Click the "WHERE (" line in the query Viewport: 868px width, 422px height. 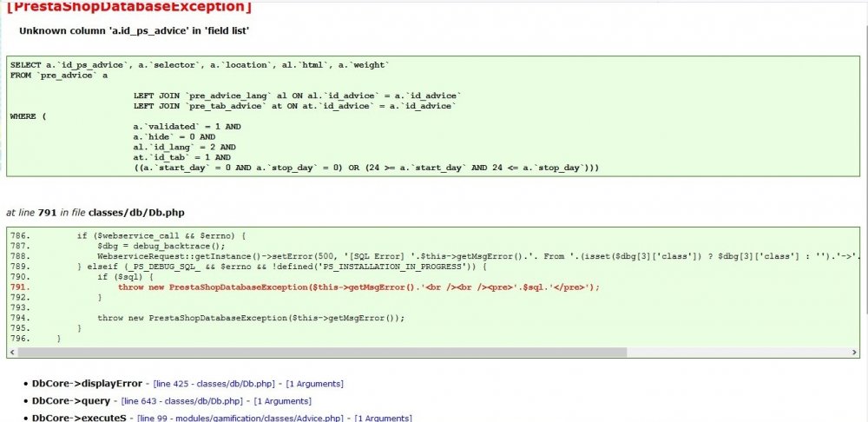pyautogui.click(x=29, y=116)
